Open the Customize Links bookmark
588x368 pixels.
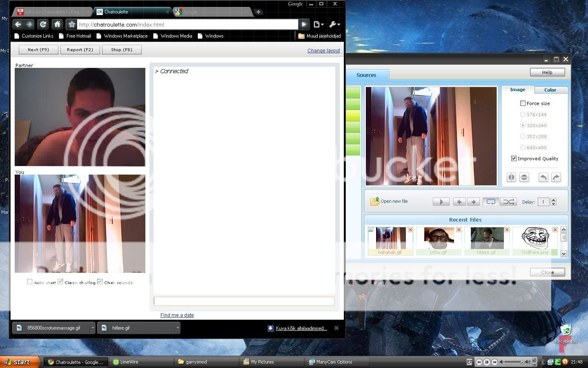click(x=33, y=36)
